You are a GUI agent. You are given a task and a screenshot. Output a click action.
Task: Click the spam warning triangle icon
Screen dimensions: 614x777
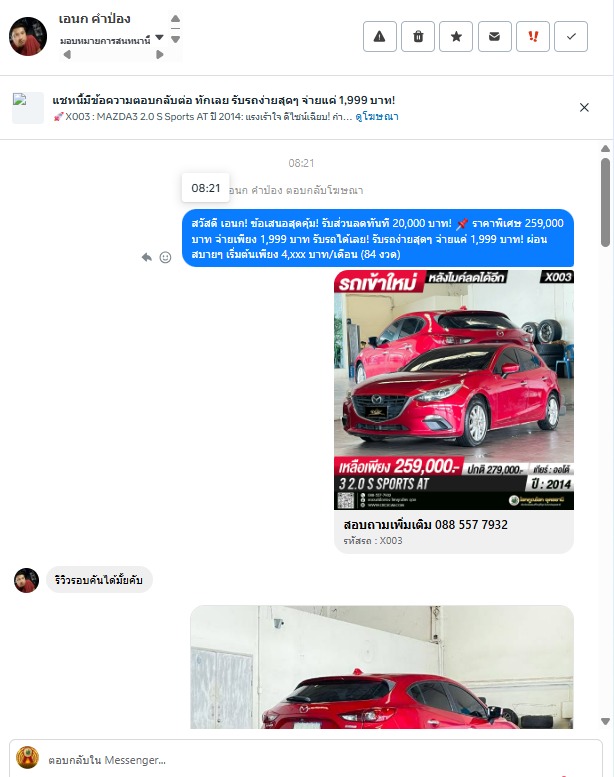click(x=380, y=37)
